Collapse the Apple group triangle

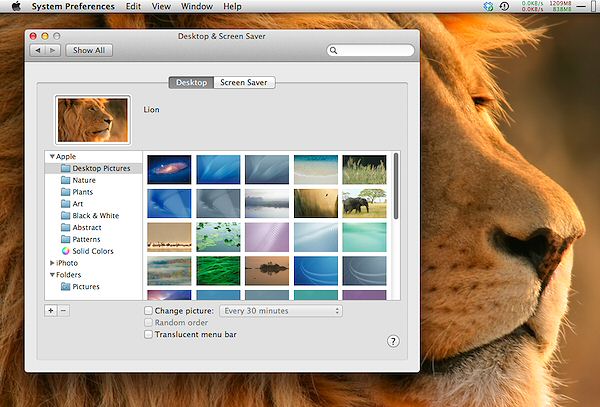[52, 156]
